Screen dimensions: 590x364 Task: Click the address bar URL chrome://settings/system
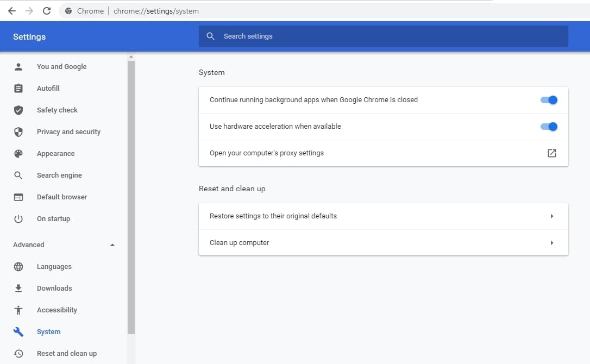point(156,11)
